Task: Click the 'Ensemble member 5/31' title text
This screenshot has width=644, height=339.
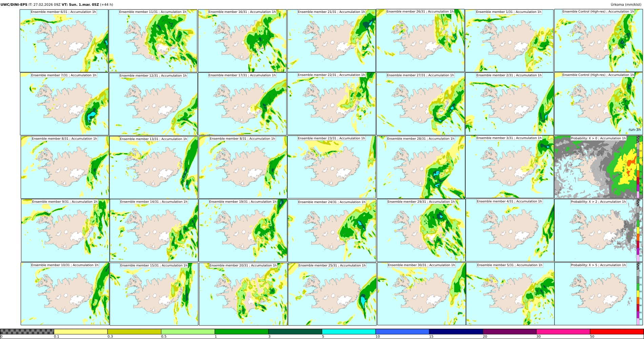Action: (509, 265)
